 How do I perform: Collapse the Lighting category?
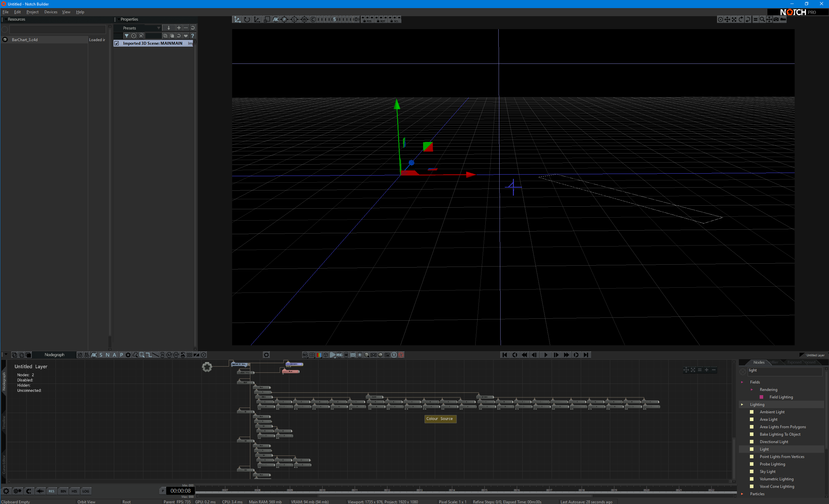pos(742,405)
